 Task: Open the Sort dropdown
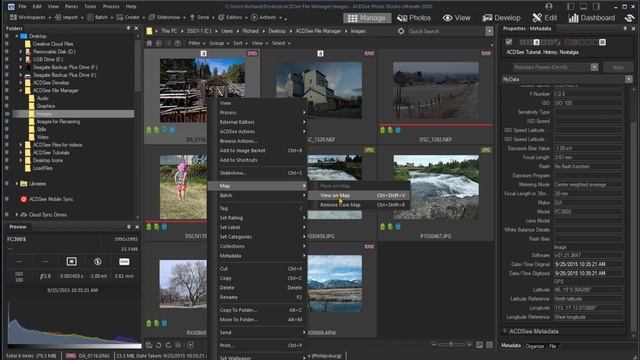click(x=240, y=43)
